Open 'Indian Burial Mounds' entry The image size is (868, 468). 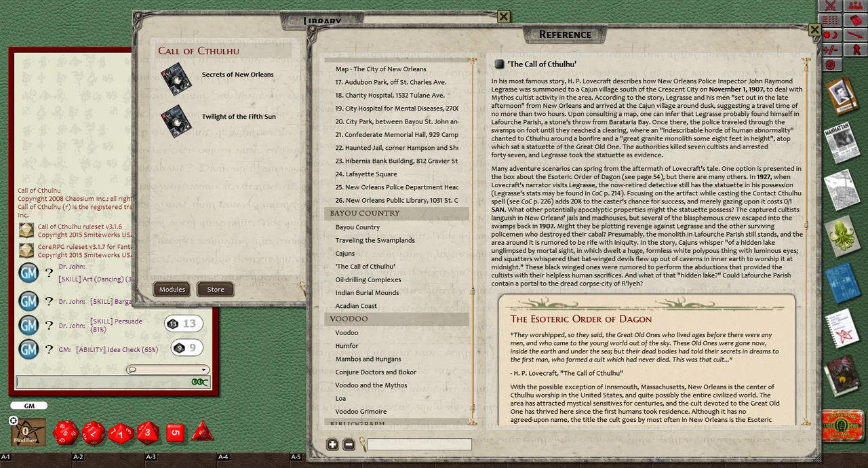367,292
